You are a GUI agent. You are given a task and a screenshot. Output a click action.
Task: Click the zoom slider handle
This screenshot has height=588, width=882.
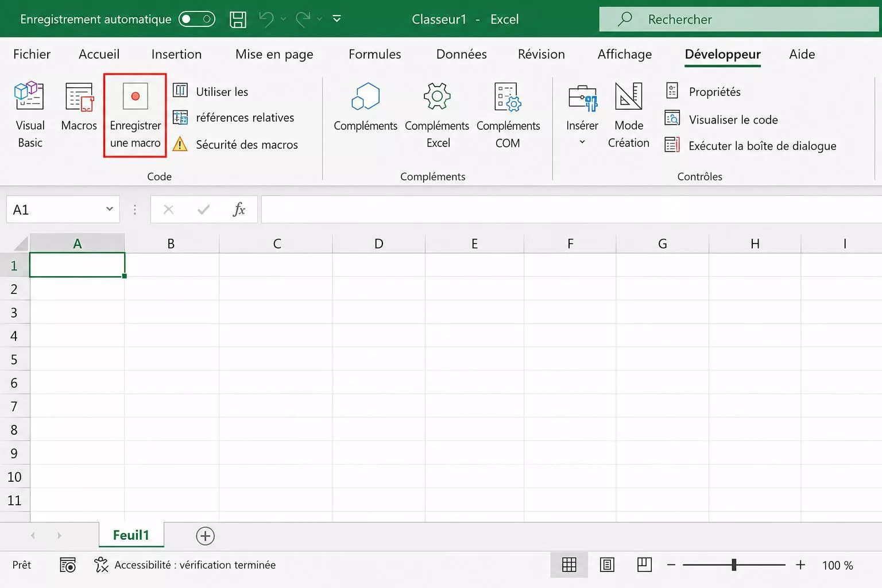734,565
